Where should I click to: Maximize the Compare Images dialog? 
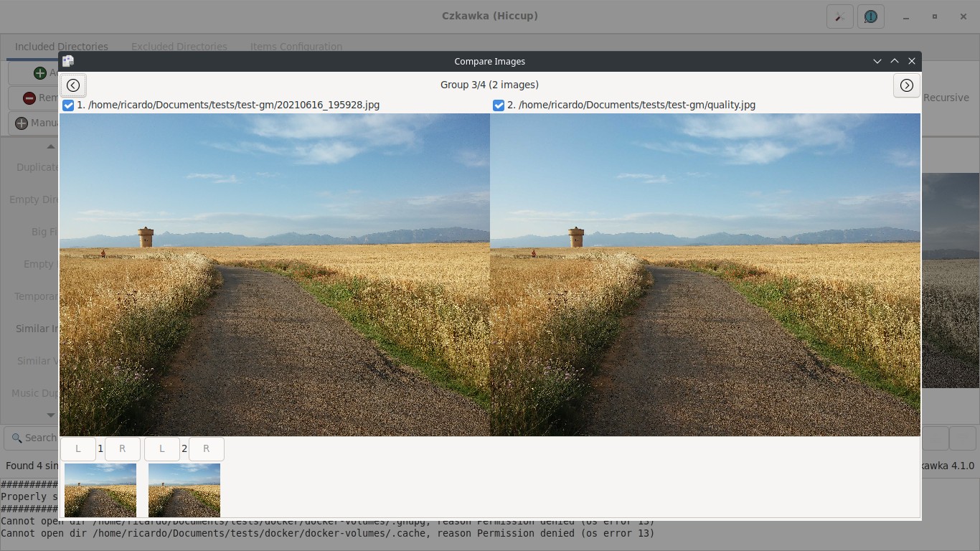pos(895,62)
